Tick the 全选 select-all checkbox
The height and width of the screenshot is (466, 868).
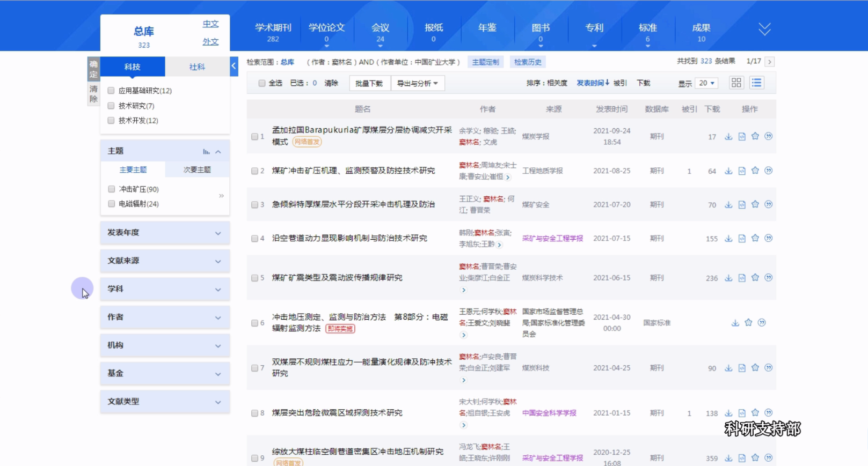pyautogui.click(x=262, y=83)
